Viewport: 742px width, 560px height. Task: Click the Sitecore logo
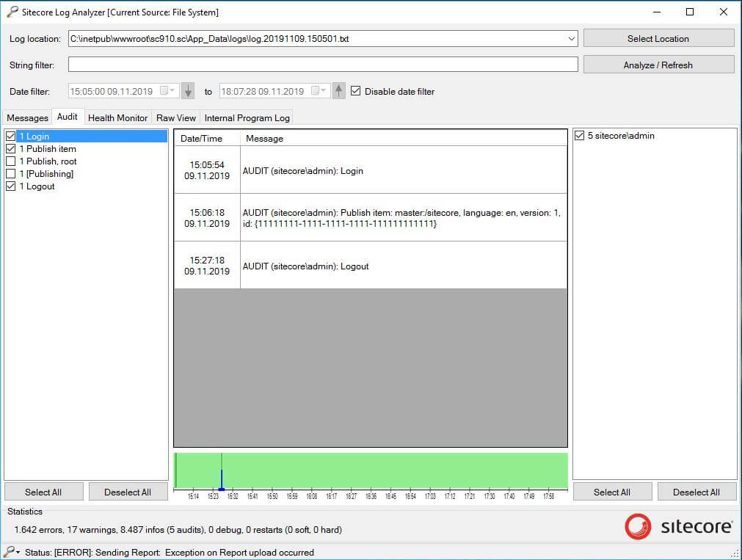pos(677,526)
